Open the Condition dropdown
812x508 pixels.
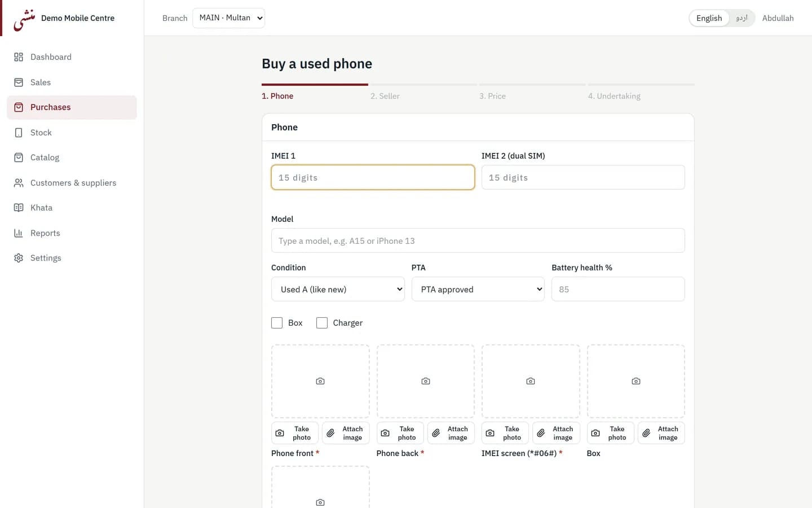(x=338, y=289)
